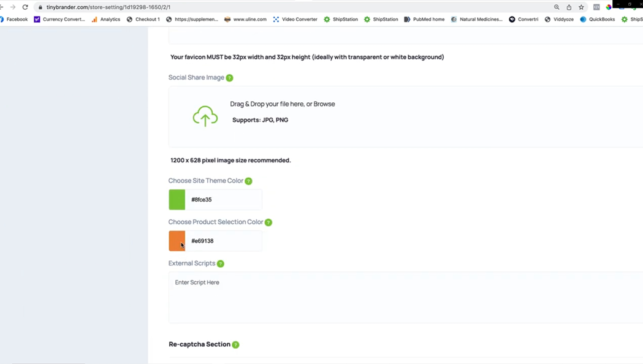Open the QuickBooks bookmark

(x=597, y=19)
